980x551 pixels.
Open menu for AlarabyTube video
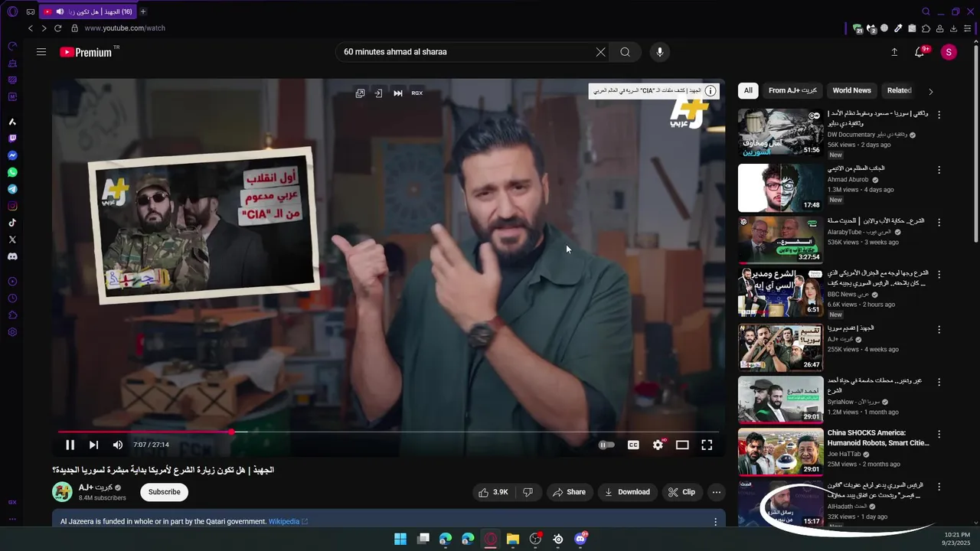[939, 221]
